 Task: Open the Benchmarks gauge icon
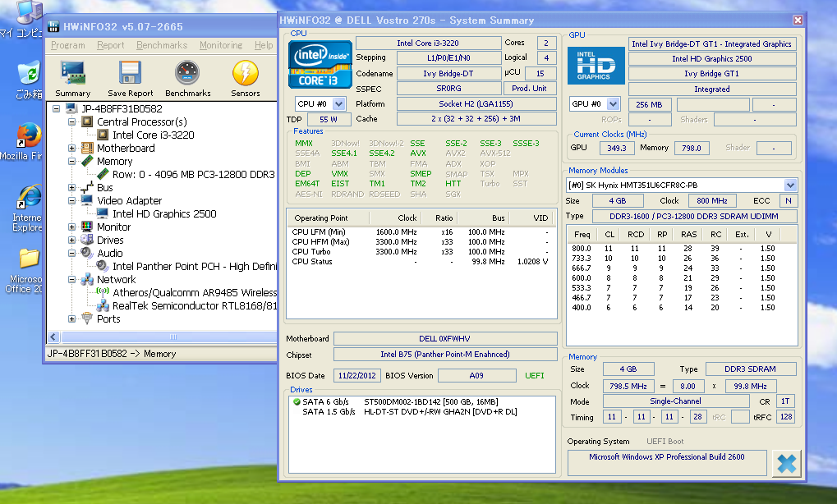(187, 73)
